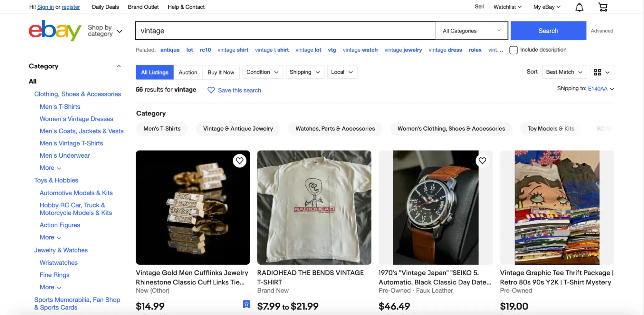
Task: Open the shopping cart icon
Action: [x=603, y=7]
